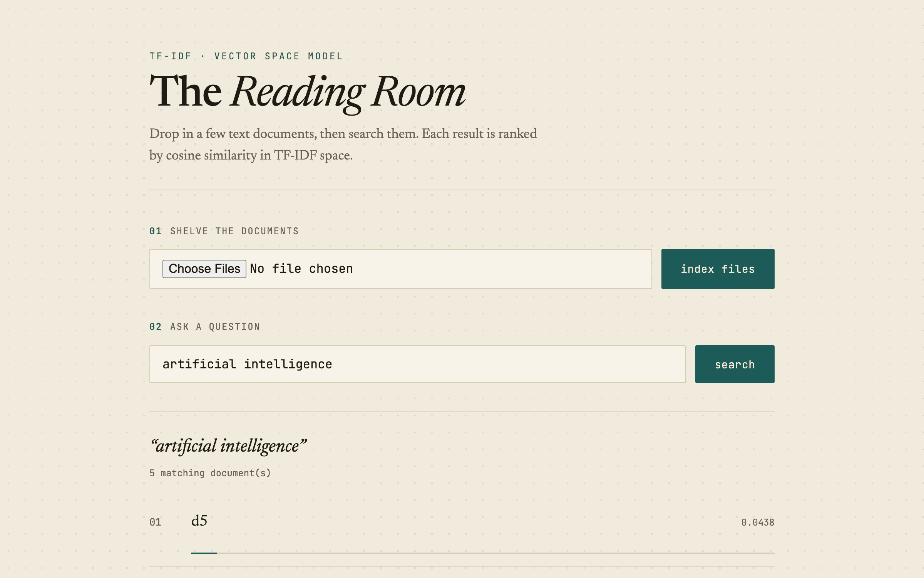Focus the artificial intelligence query field

[418, 364]
